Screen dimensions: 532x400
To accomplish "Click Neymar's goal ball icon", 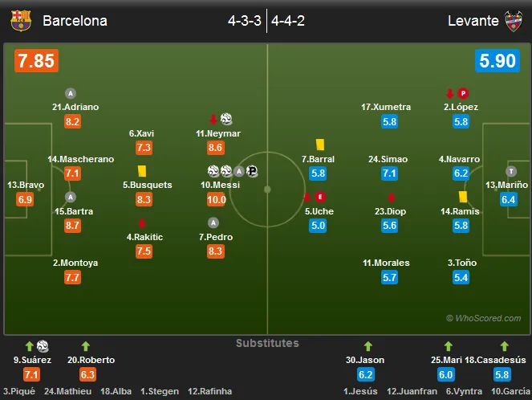I will [226, 119].
